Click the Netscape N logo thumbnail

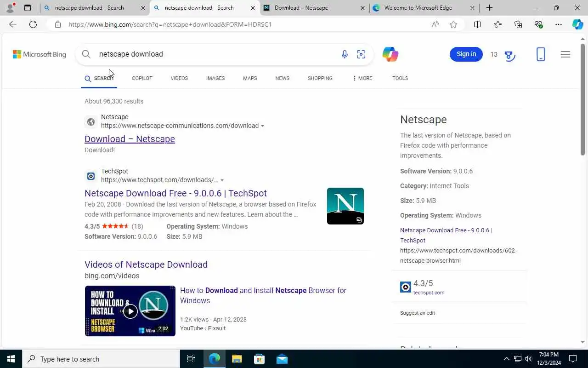click(345, 206)
